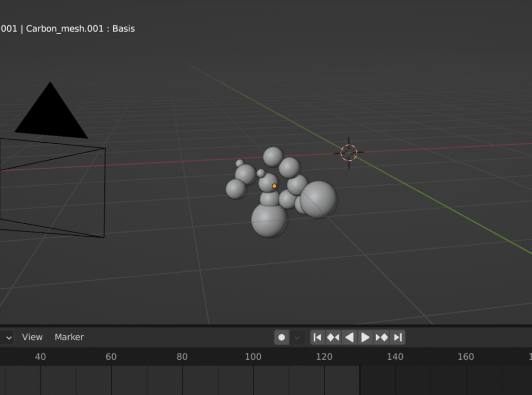
Task: Open the Playback dropdown left of View
Action: (x=7, y=337)
